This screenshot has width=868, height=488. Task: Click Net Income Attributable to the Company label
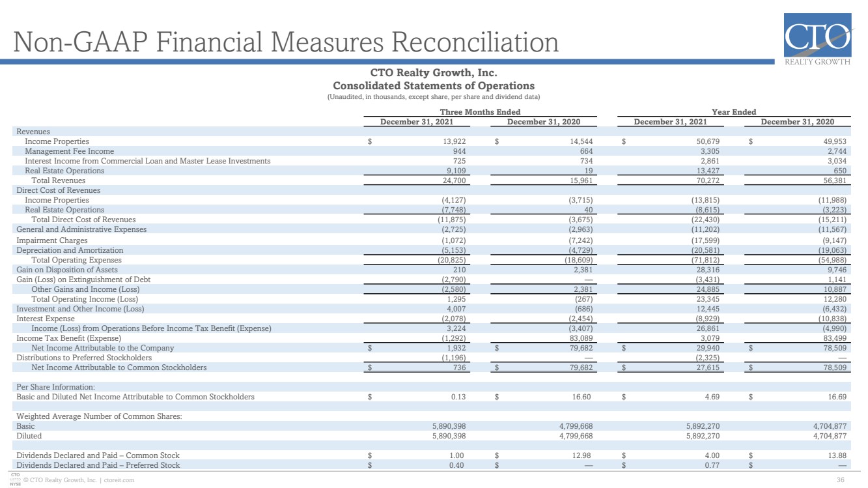point(102,348)
